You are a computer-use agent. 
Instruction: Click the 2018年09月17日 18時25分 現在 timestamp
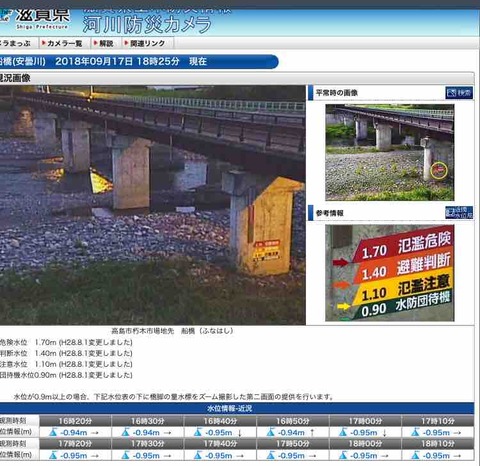pos(131,61)
